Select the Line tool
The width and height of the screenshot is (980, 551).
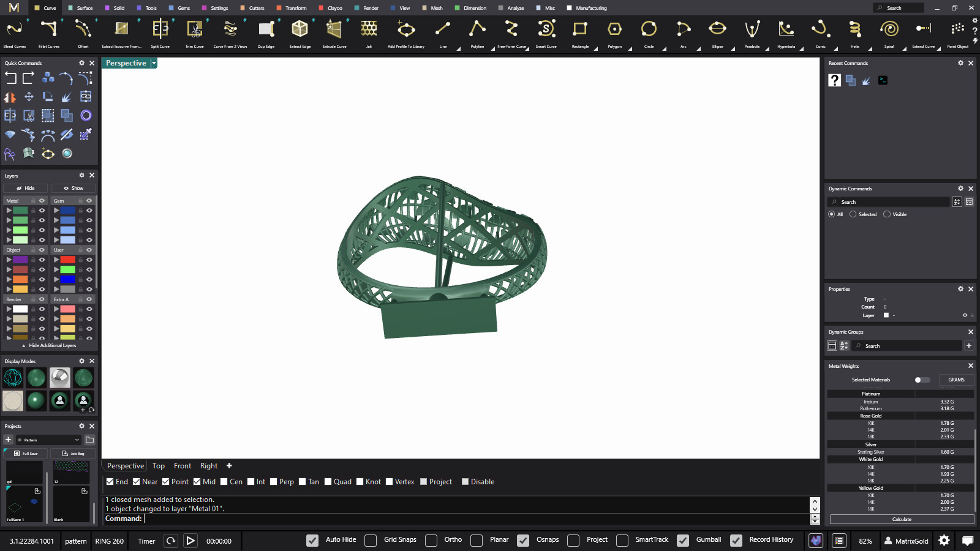(443, 33)
